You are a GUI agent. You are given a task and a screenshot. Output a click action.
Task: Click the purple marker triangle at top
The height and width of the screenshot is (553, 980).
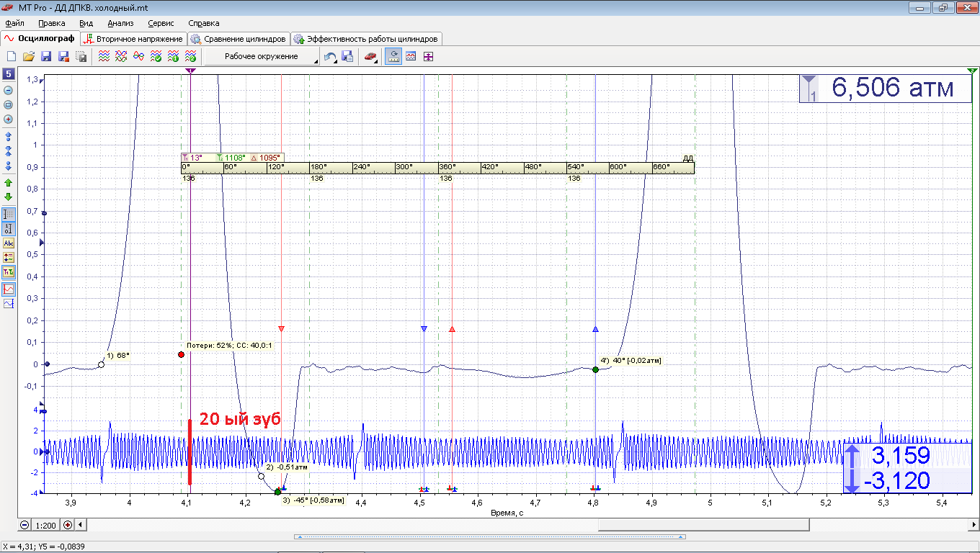190,71
